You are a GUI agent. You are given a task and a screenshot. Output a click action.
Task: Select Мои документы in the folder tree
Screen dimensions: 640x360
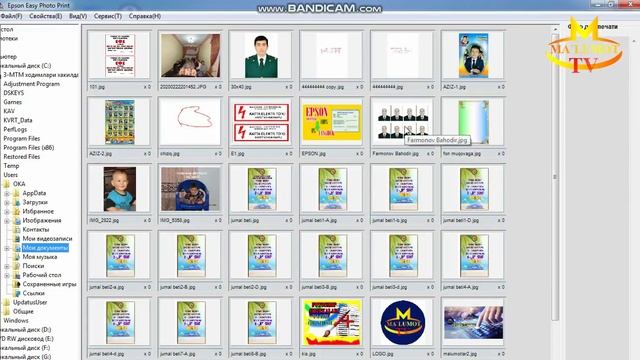(x=45, y=248)
